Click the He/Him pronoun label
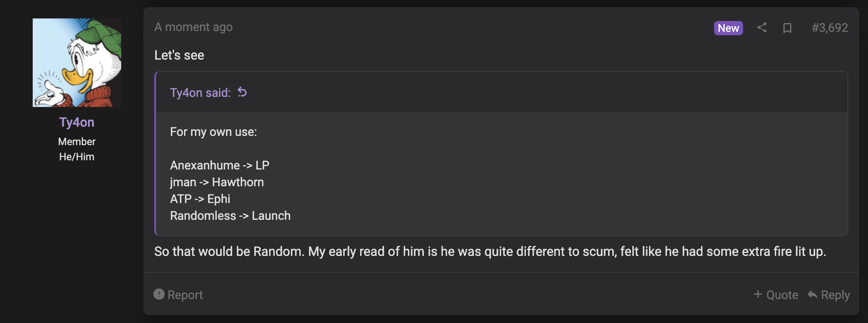The image size is (868, 323). (x=77, y=156)
